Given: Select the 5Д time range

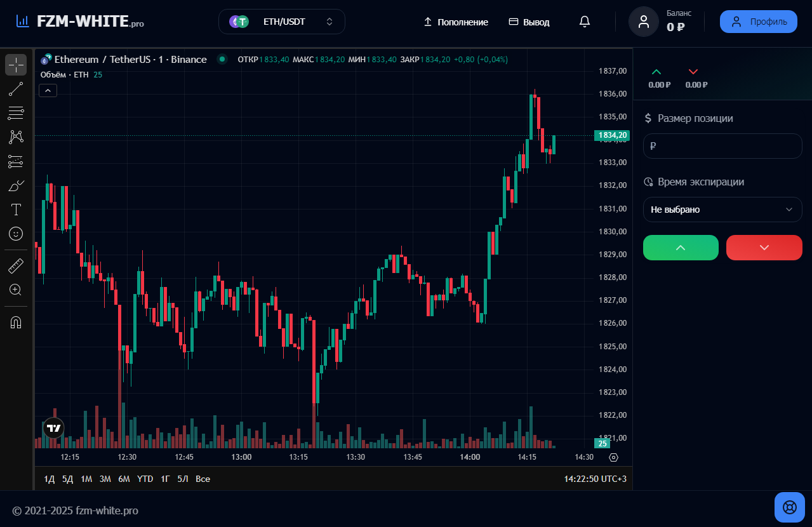Looking at the screenshot, I should click(68, 479).
